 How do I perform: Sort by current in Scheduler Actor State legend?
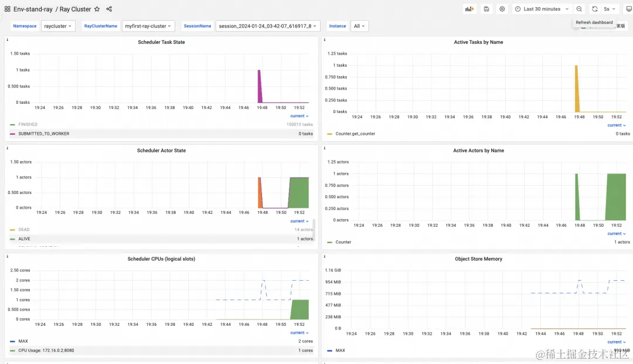(299, 221)
